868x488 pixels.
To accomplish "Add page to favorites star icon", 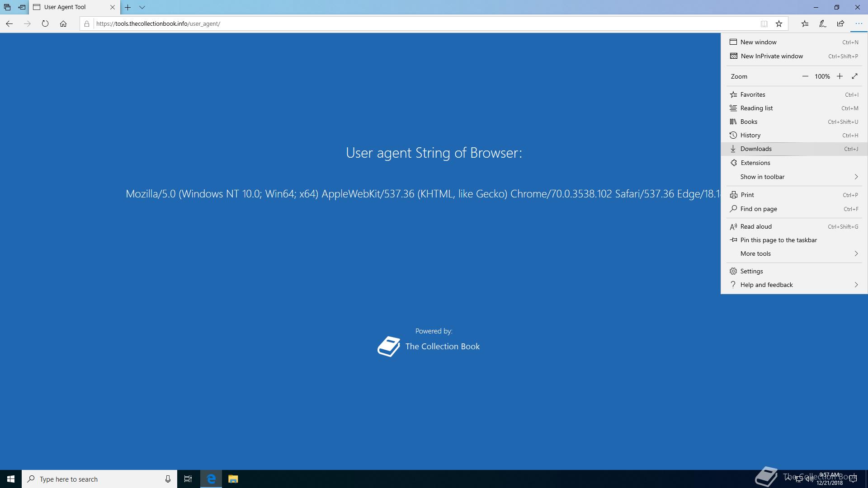I will pos(779,23).
